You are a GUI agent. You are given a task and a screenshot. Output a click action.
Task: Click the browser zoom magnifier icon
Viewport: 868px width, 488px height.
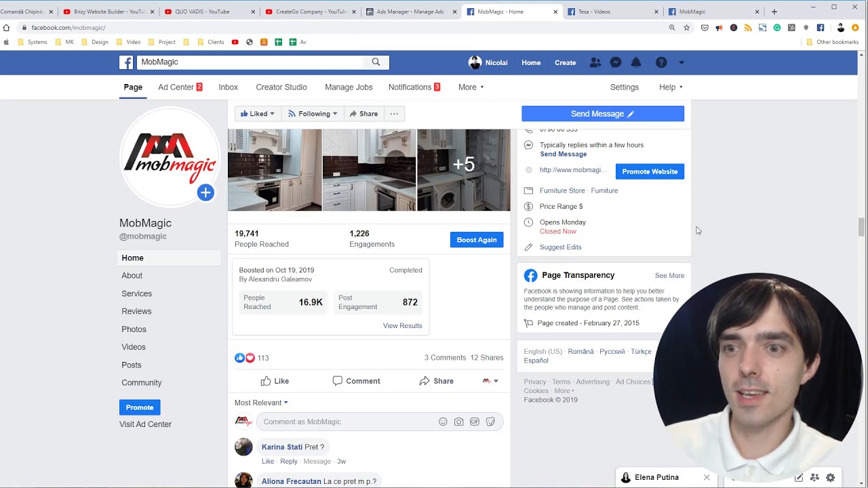(672, 28)
